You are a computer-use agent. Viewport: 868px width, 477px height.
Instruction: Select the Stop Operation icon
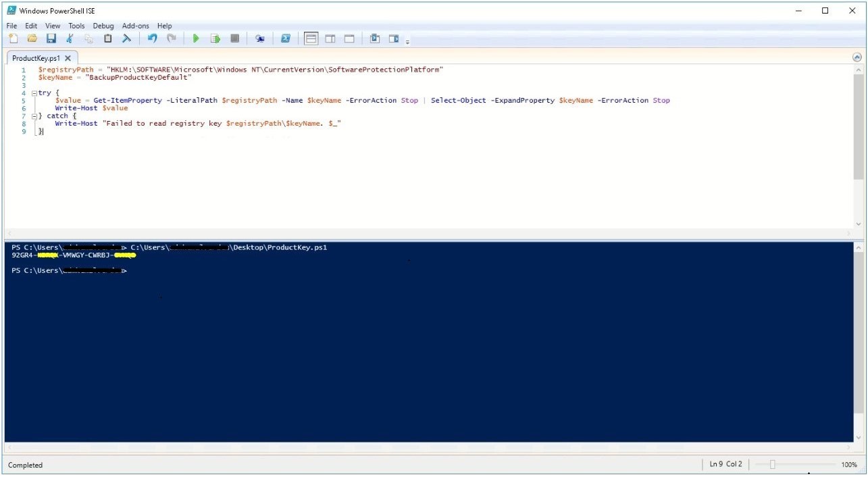234,39
